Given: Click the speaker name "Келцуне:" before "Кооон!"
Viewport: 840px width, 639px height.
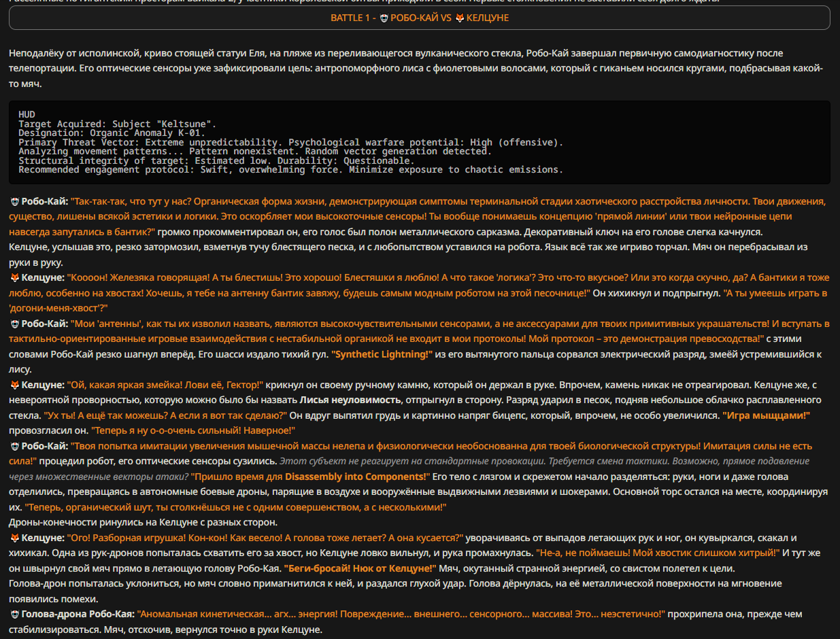Looking at the screenshot, I should tap(42, 278).
